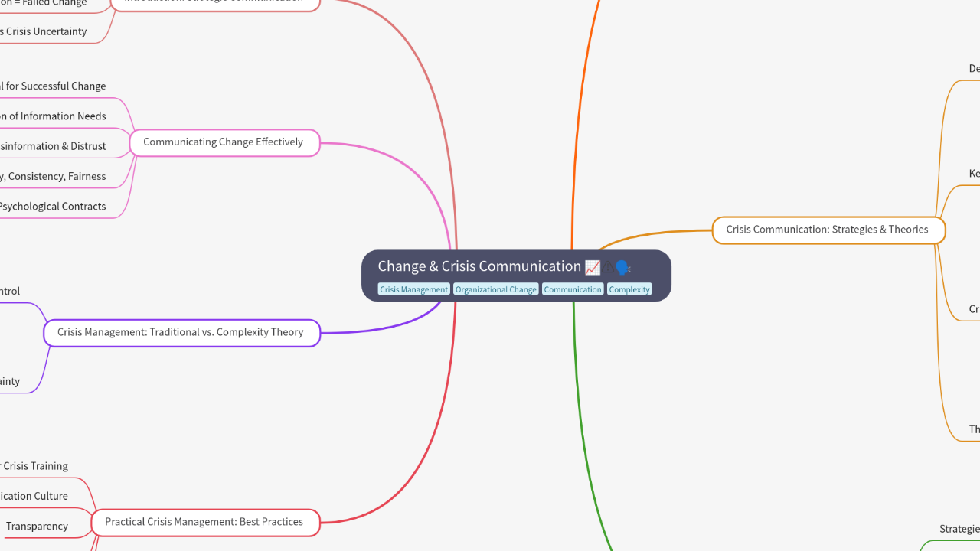Click the 'Crisis Uncertainty' leaf text
The image size is (980, 551).
click(x=46, y=31)
